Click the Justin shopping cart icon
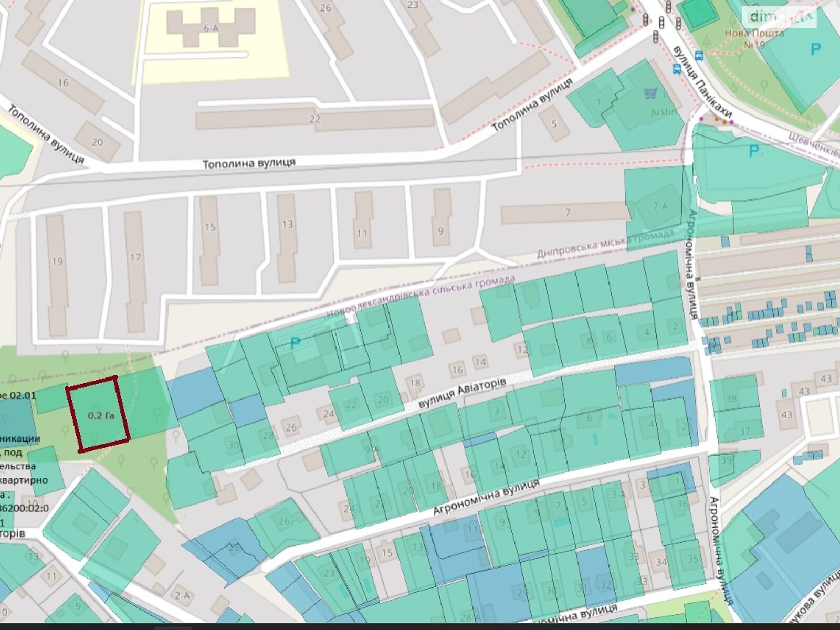 650,93
